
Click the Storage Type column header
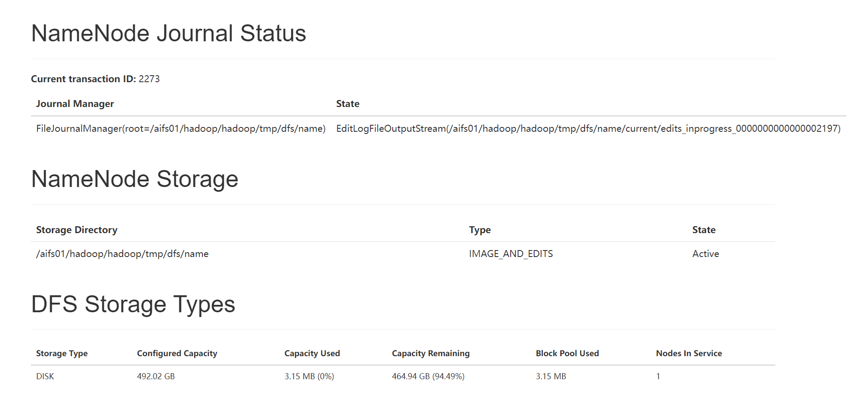coord(62,353)
